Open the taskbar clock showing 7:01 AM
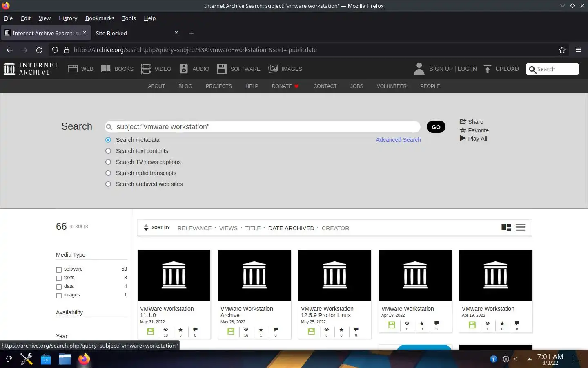 [x=550, y=359]
